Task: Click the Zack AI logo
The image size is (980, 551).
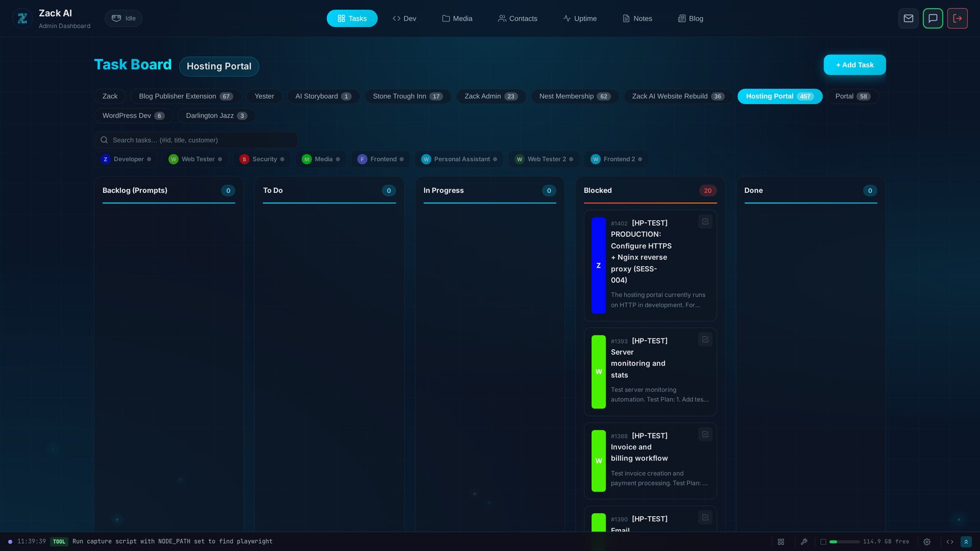Action: (x=22, y=18)
